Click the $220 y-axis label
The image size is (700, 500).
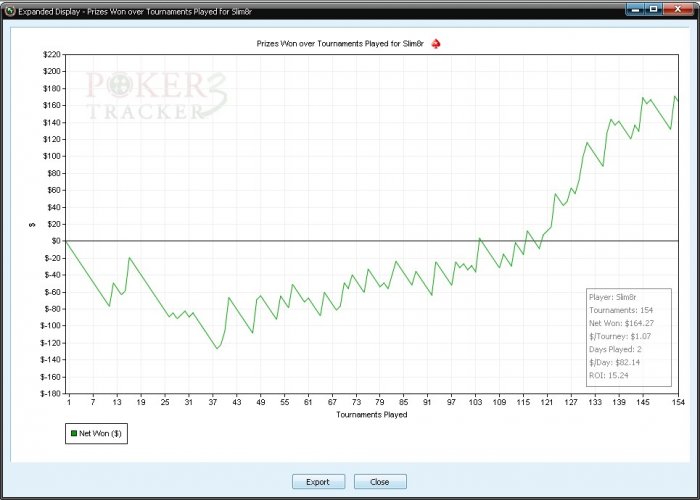[51, 54]
